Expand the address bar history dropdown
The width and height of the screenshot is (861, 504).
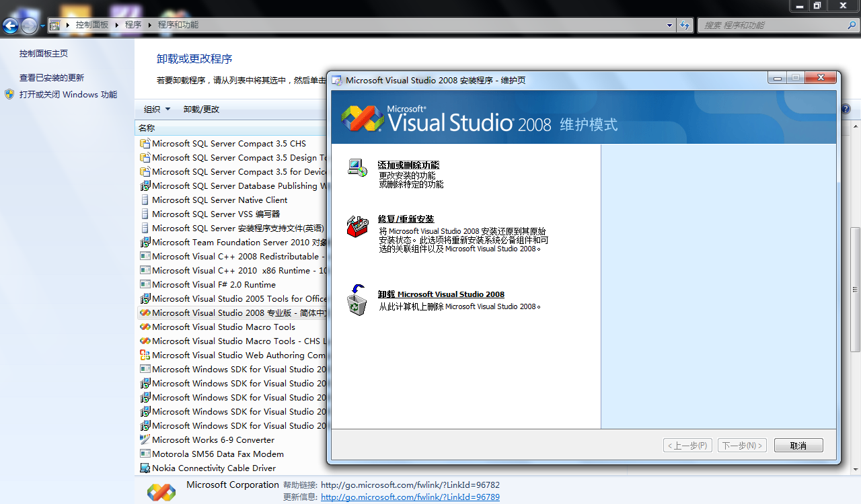(x=669, y=25)
